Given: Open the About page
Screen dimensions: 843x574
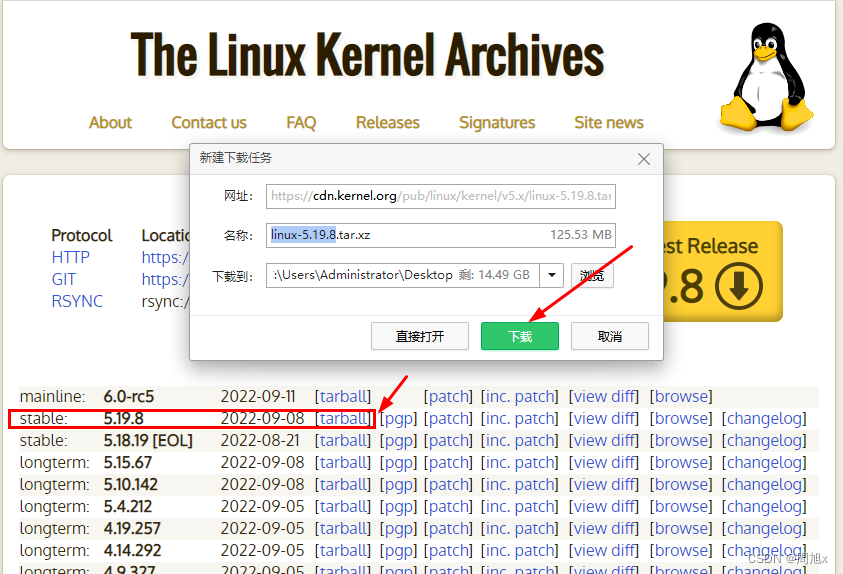Looking at the screenshot, I should tap(110, 123).
